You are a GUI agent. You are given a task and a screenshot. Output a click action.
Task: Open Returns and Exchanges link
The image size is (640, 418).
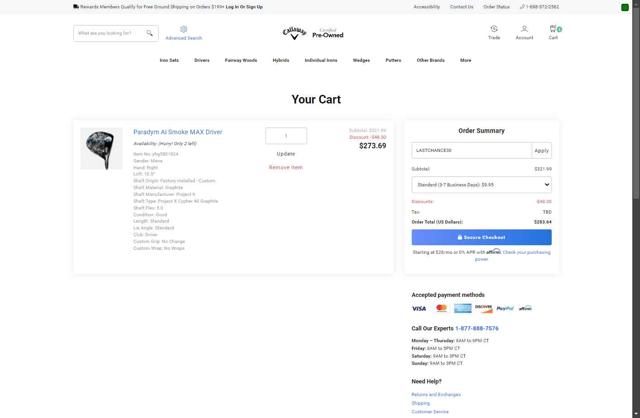pyautogui.click(x=436, y=395)
